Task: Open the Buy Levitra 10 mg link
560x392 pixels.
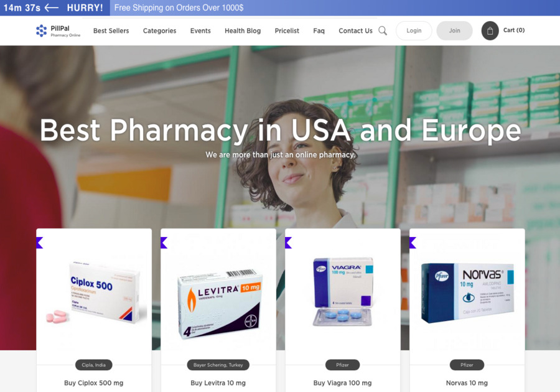Action: click(218, 383)
